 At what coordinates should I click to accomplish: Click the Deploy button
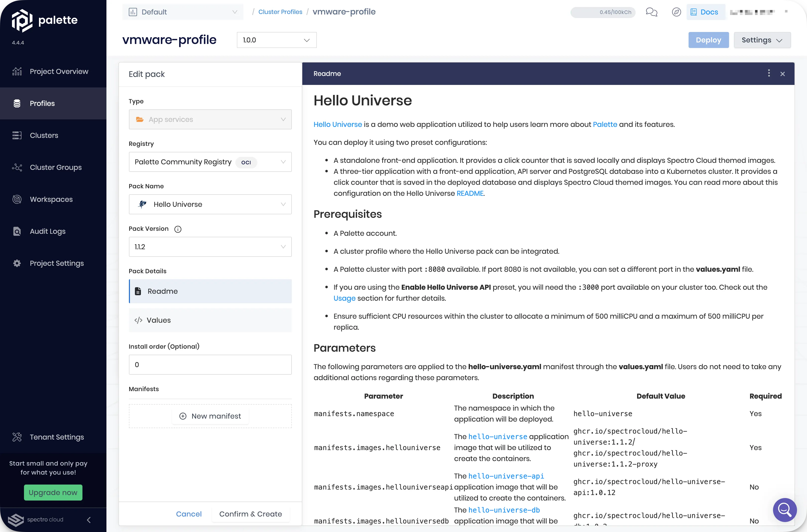pyautogui.click(x=708, y=40)
